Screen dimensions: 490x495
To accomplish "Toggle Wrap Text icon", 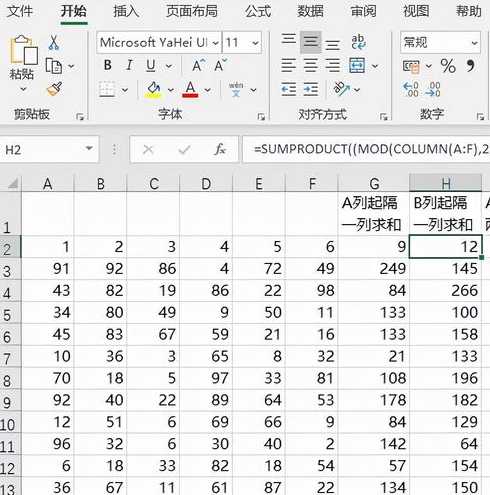I will point(358,42).
